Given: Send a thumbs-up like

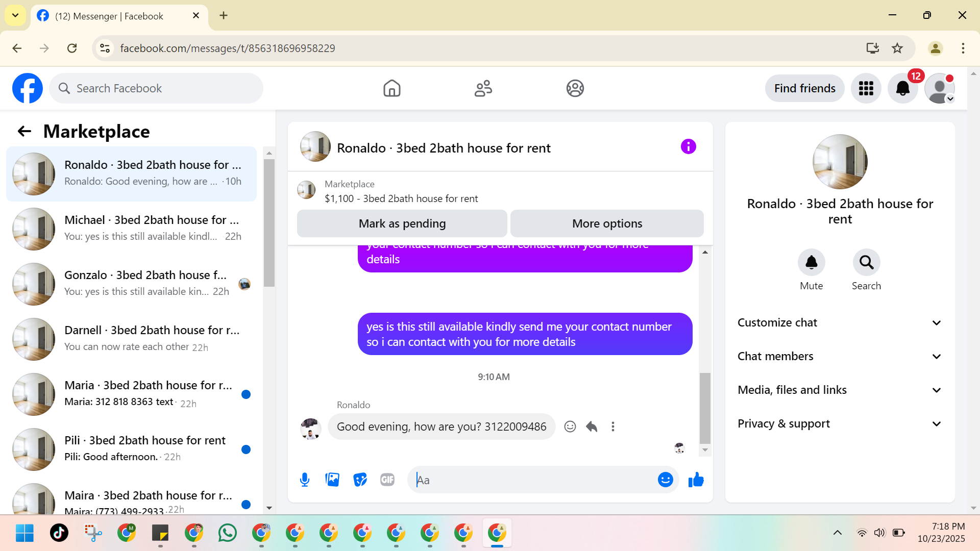Looking at the screenshot, I should coord(696,480).
